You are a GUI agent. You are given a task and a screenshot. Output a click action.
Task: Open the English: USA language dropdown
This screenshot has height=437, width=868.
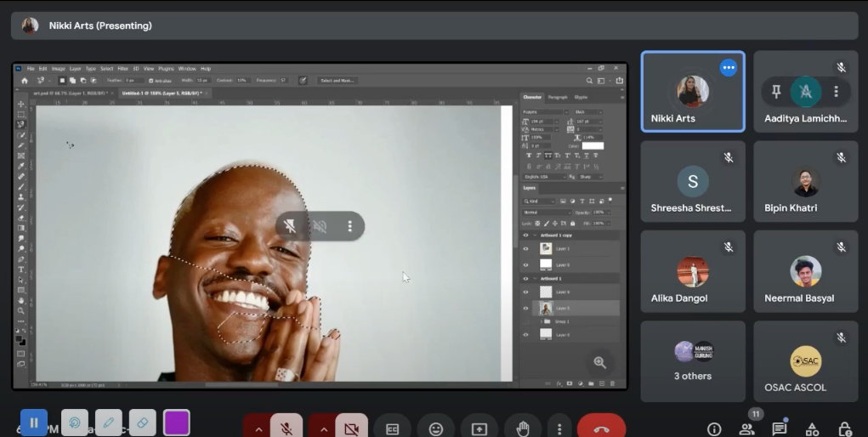(545, 177)
